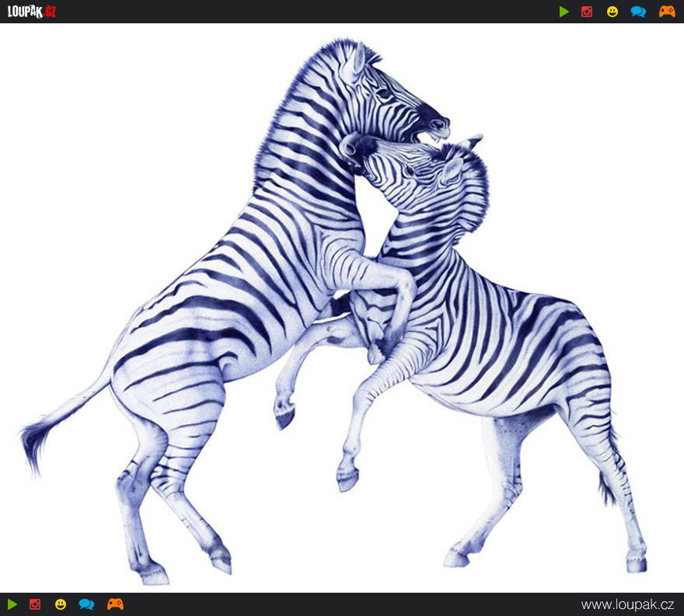Screen dimensions: 684x616
Task: Open the blue chat bubbles in bottom bar
Action: pyautogui.click(x=86, y=604)
